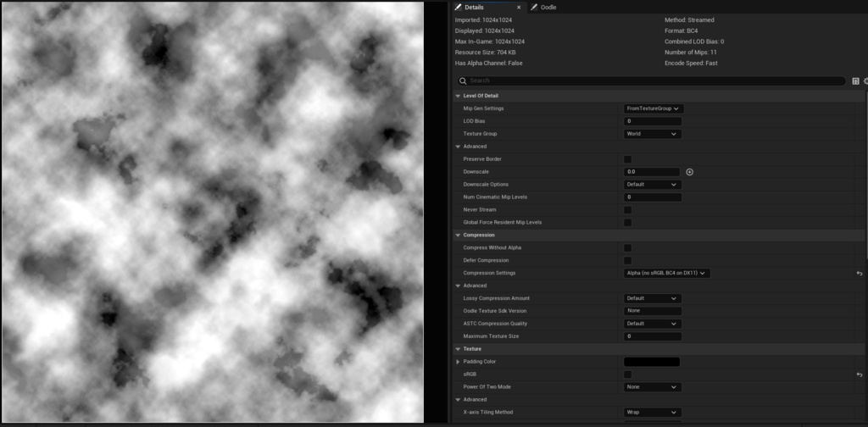868x427 pixels.
Task: Click the 'Encode Speed: Fast' text
Action: click(691, 63)
